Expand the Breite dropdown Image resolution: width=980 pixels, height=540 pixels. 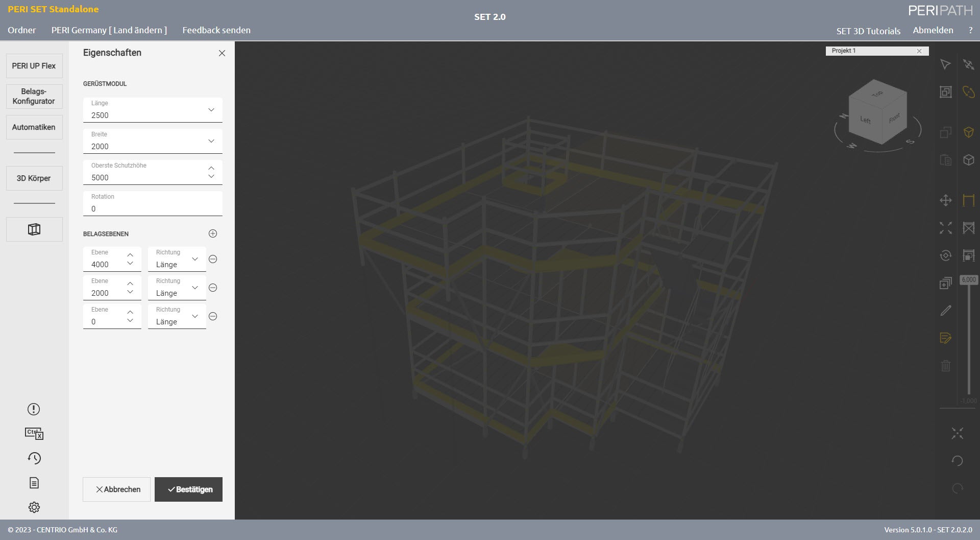211,140
